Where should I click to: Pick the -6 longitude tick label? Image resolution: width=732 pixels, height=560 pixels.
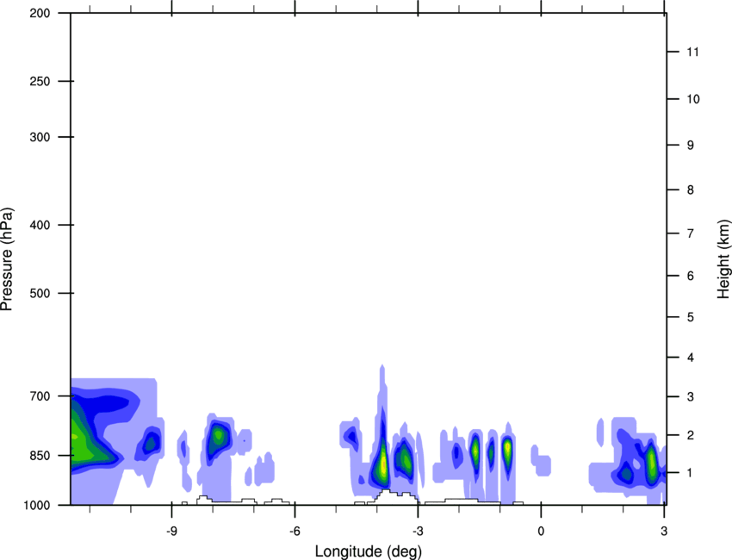295,531
